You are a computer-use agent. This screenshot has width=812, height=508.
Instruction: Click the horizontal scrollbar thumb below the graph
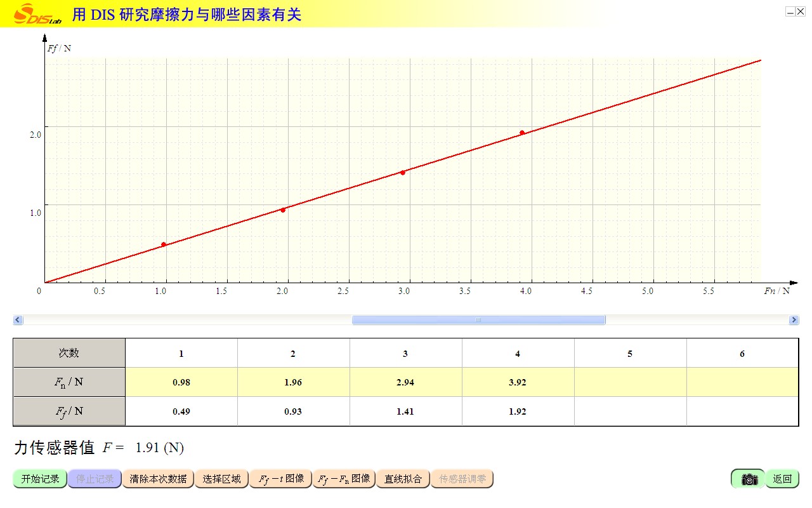tap(478, 320)
